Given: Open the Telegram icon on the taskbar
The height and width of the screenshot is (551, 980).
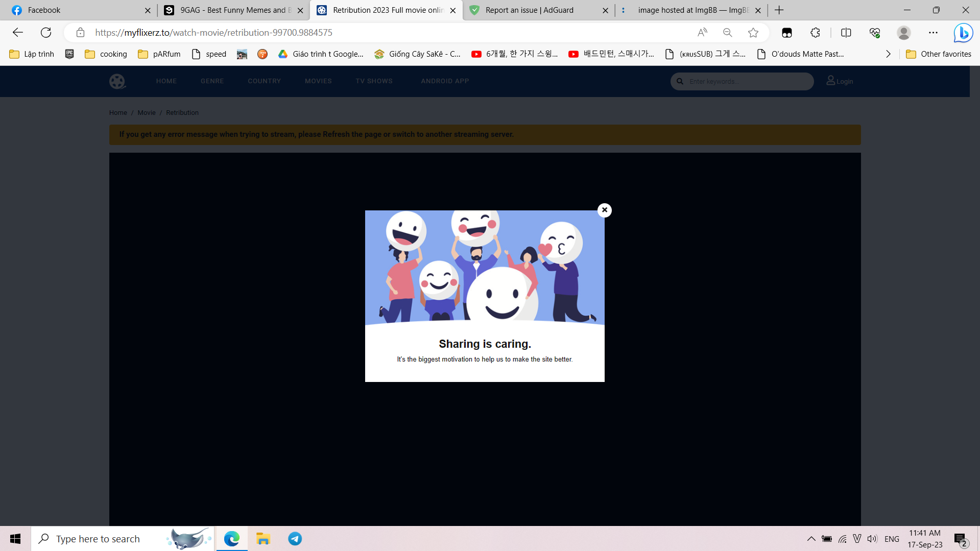Looking at the screenshot, I should coord(295,538).
